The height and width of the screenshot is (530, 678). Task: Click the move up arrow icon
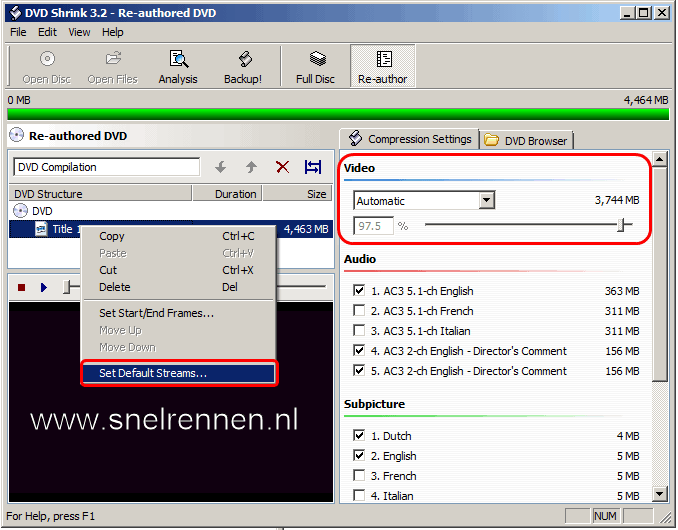(x=251, y=167)
